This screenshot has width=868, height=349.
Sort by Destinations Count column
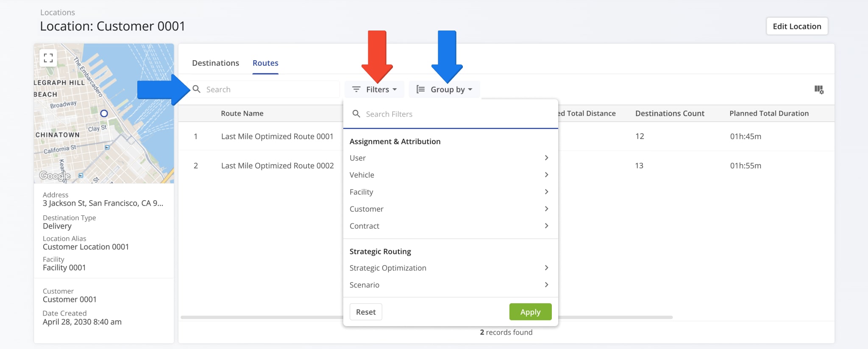pos(670,113)
